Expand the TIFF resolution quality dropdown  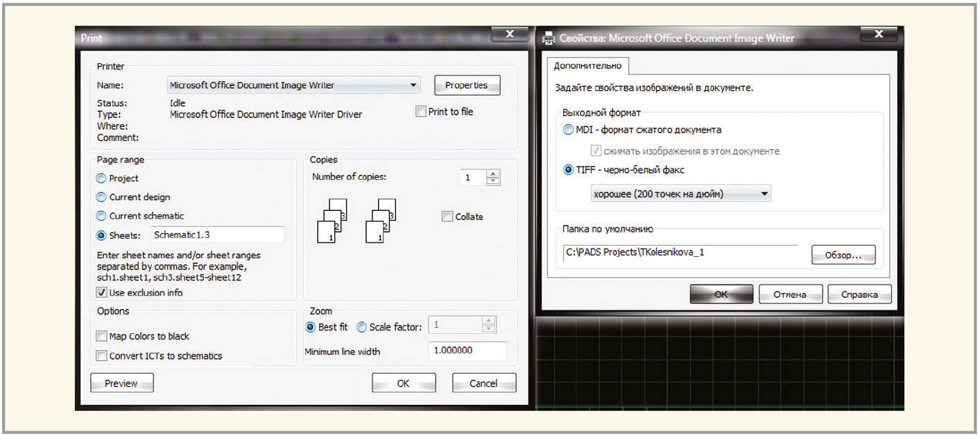[x=764, y=194]
